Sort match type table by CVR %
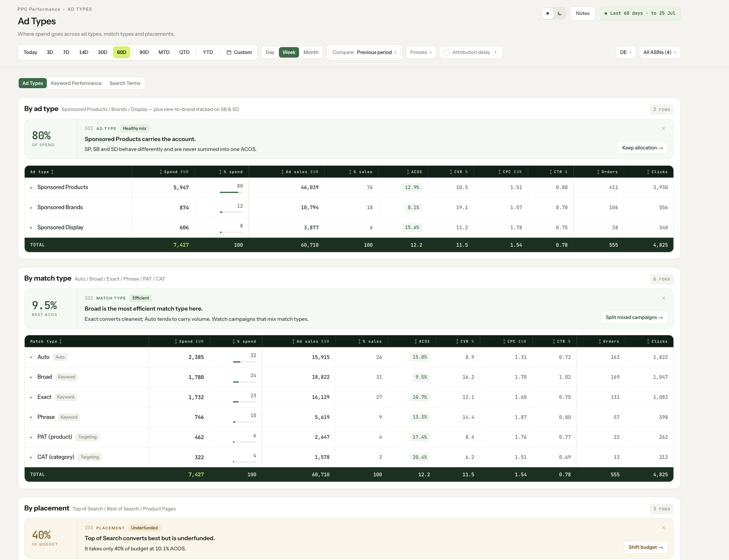 [x=464, y=341]
